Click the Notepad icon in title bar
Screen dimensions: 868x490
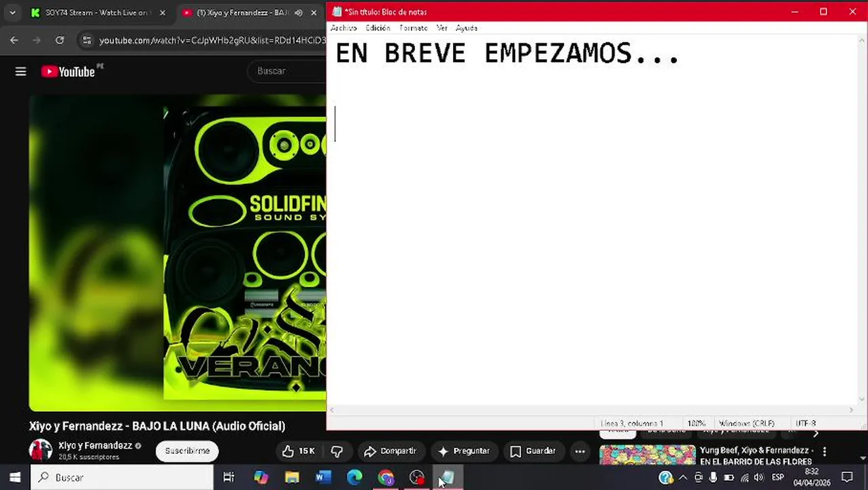click(337, 12)
